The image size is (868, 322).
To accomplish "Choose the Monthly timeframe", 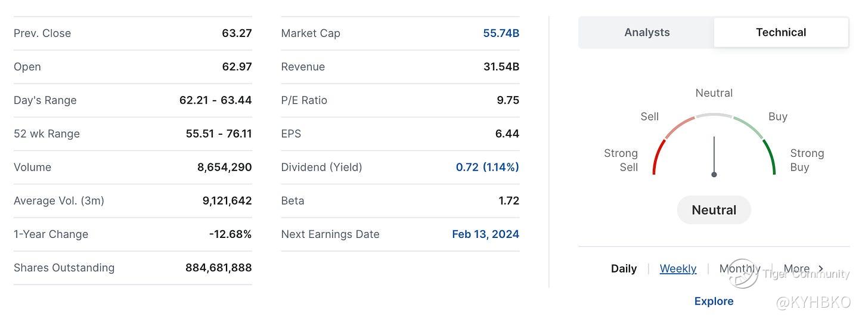I will tap(739, 269).
